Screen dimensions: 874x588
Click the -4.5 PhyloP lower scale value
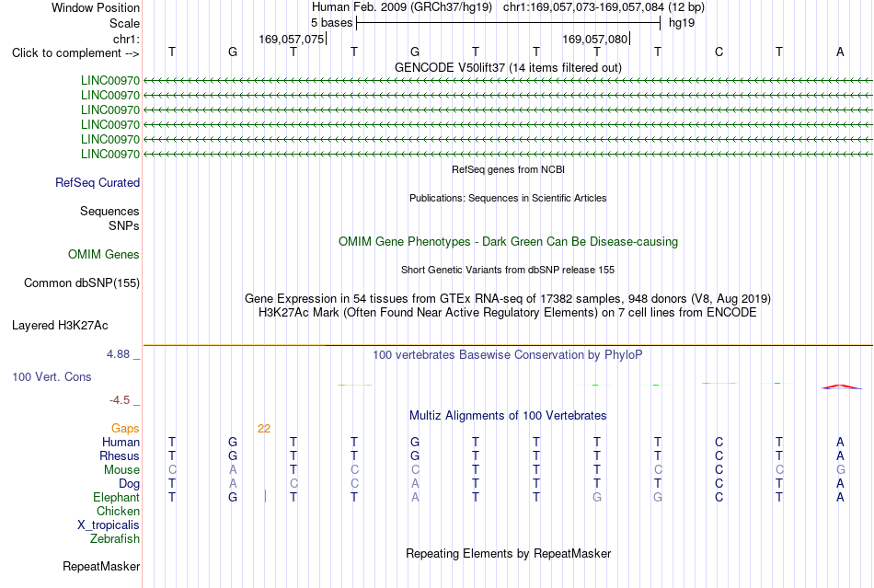(120, 400)
